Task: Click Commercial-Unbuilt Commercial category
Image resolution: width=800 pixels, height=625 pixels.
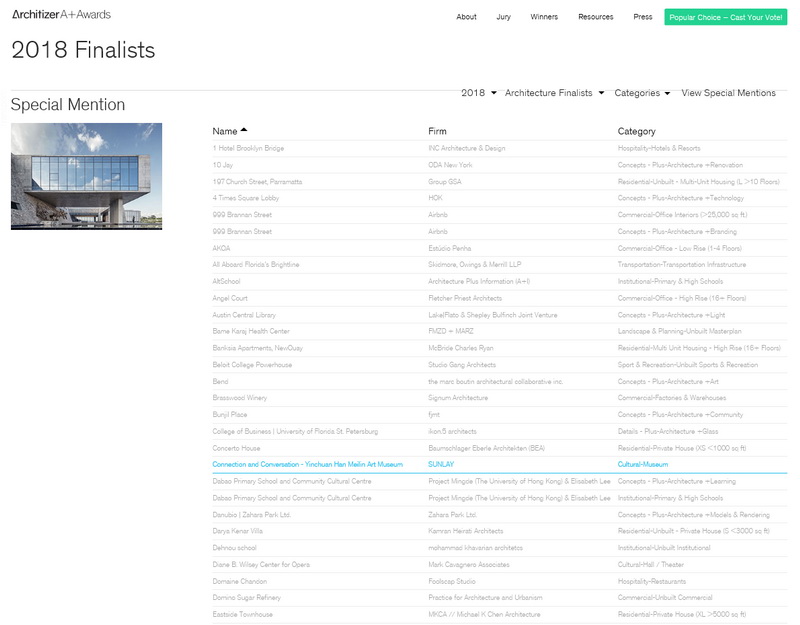Action: coord(665,597)
